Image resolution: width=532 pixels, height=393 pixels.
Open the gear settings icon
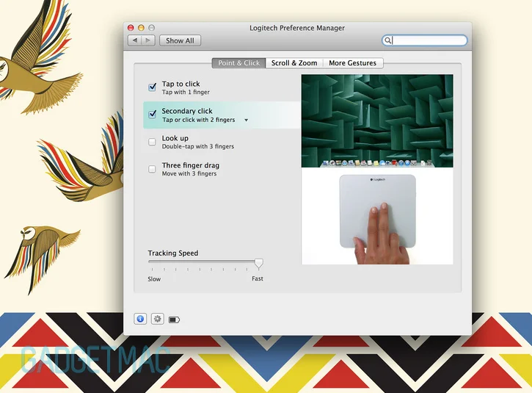[x=158, y=319]
